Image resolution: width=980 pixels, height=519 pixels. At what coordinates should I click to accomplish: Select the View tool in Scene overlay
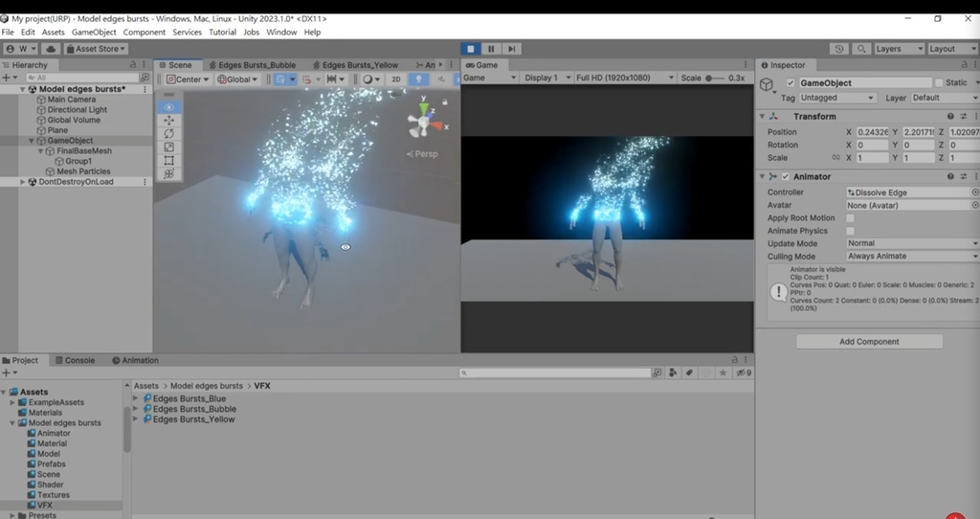(x=168, y=107)
